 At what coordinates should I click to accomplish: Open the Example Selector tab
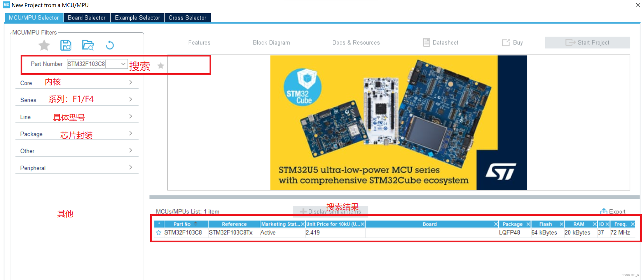pyautogui.click(x=137, y=18)
